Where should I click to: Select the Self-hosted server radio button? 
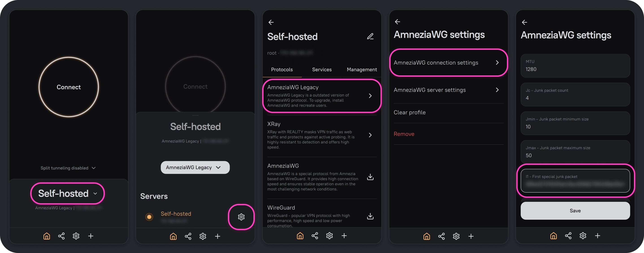coord(149,217)
